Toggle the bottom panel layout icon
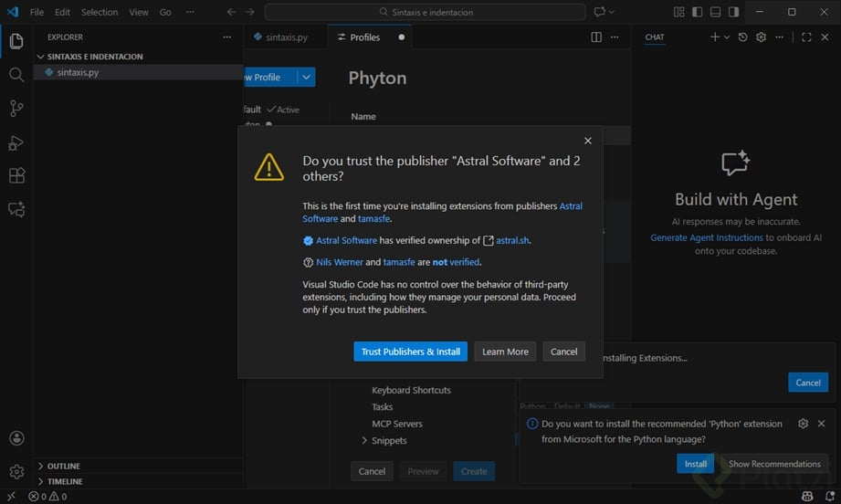 (x=716, y=12)
